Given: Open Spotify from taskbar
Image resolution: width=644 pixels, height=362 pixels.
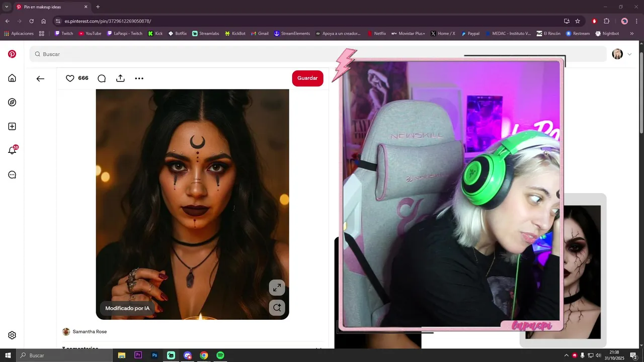Looking at the screenshot, I should tap(220, 355).
